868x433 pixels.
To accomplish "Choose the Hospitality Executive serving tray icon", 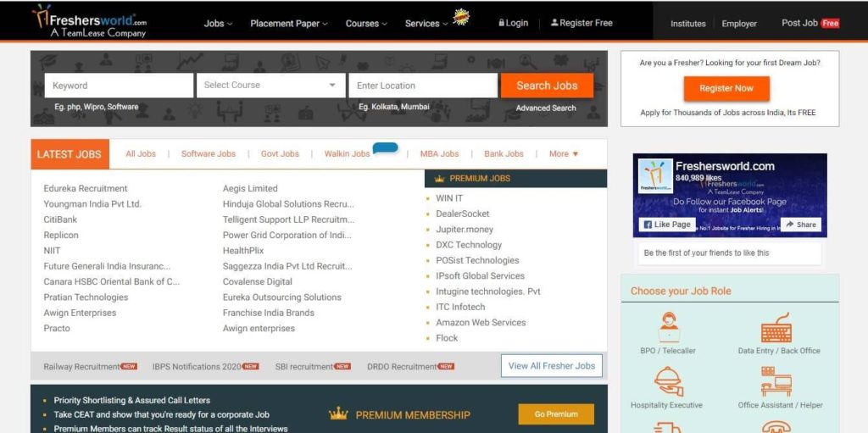I will click(x=668, y=381).
